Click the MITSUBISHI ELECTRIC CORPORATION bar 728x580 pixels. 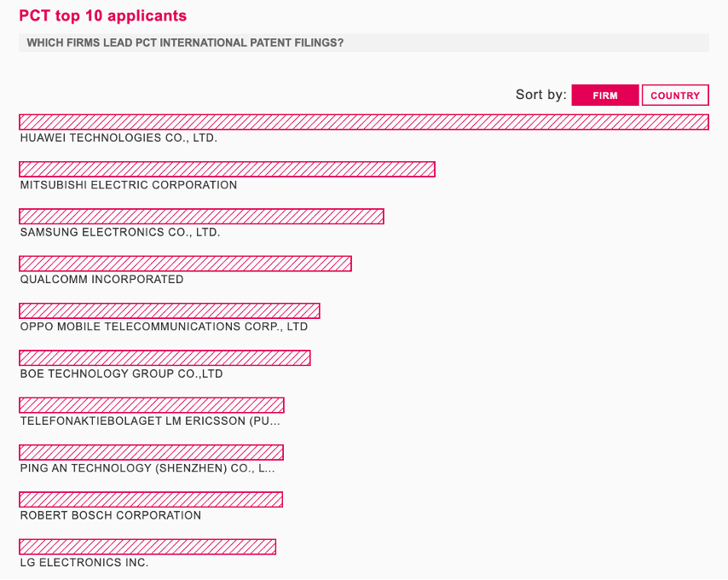pyautogui.click(x=226, y=169)
